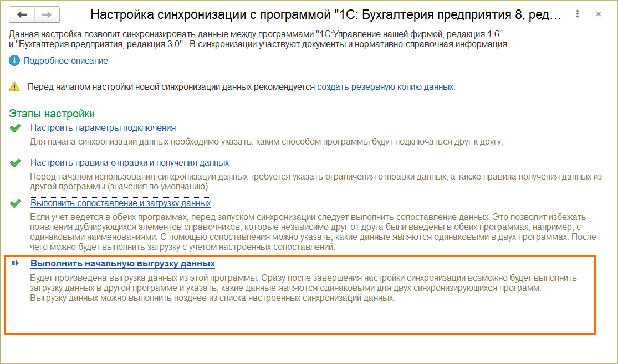This screenshot has height=364, width=618.
Task: Click the blue info icon beside Подробное описание
Action: point(14,61)
